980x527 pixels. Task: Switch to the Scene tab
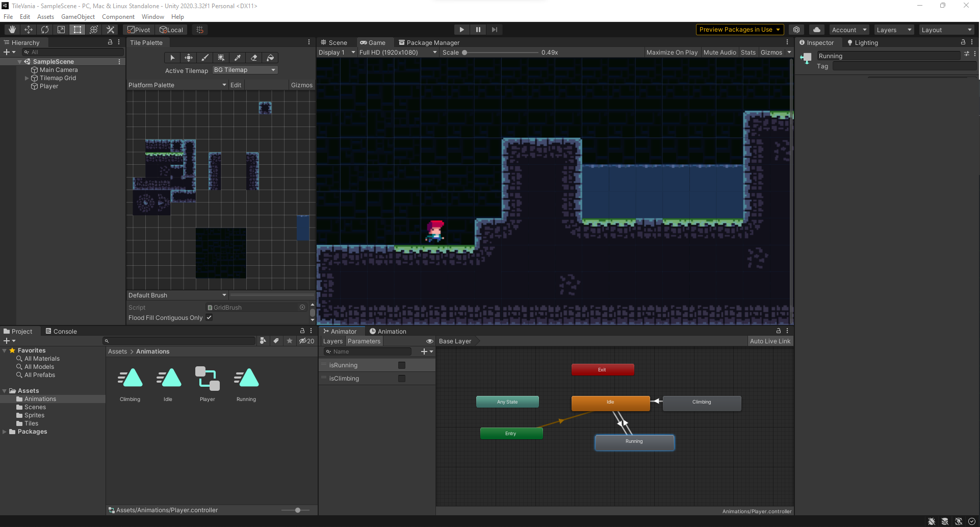coord(334,43)
